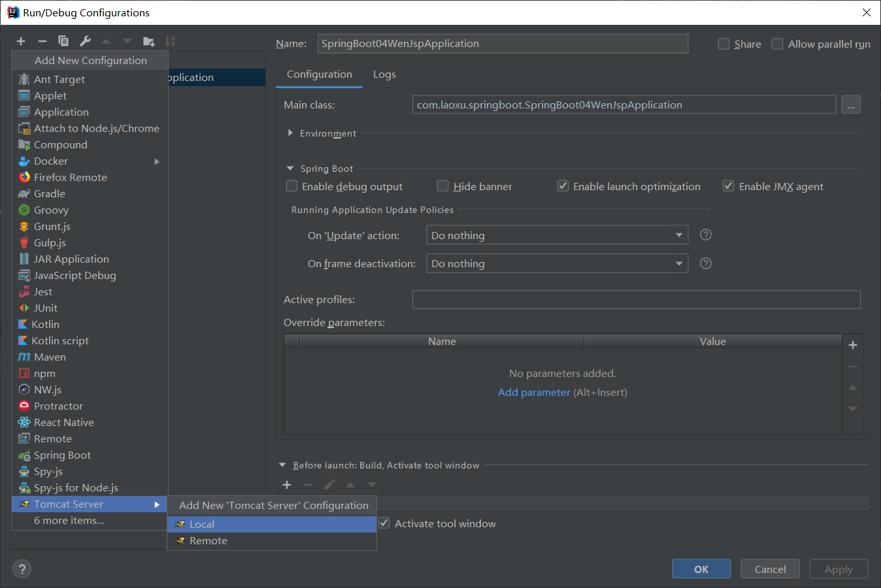881x588 pixels.
Task: Collapse the Before launch section
Action: pyautogui.click(x=282, y=465)
